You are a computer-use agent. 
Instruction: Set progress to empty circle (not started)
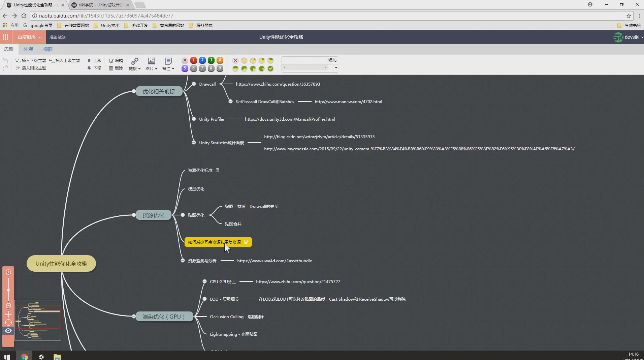(244, 60)
